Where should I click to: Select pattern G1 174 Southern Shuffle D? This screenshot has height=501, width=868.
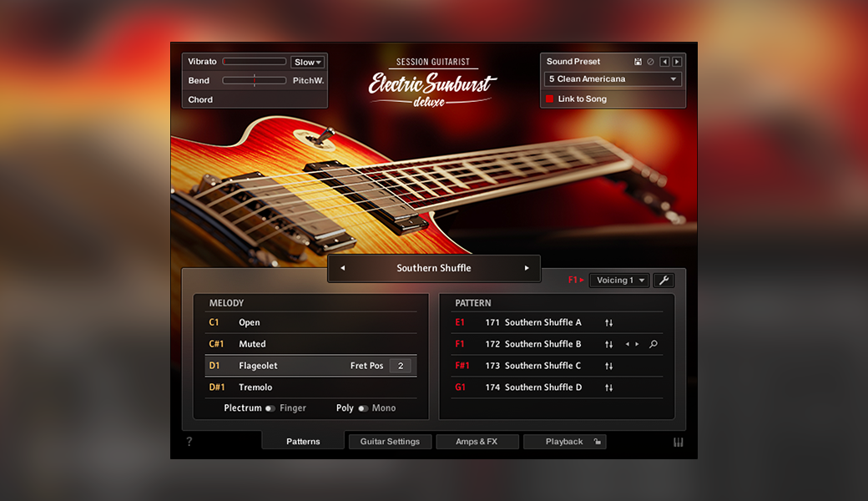click(557, 387)
